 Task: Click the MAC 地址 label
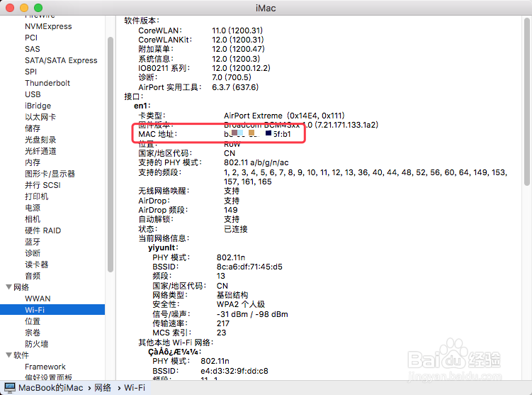click(158, 134)
